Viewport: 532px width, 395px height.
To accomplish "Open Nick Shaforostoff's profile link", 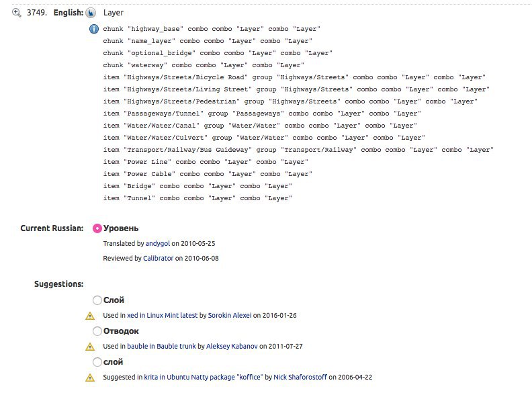I will (x=300, y=378).
